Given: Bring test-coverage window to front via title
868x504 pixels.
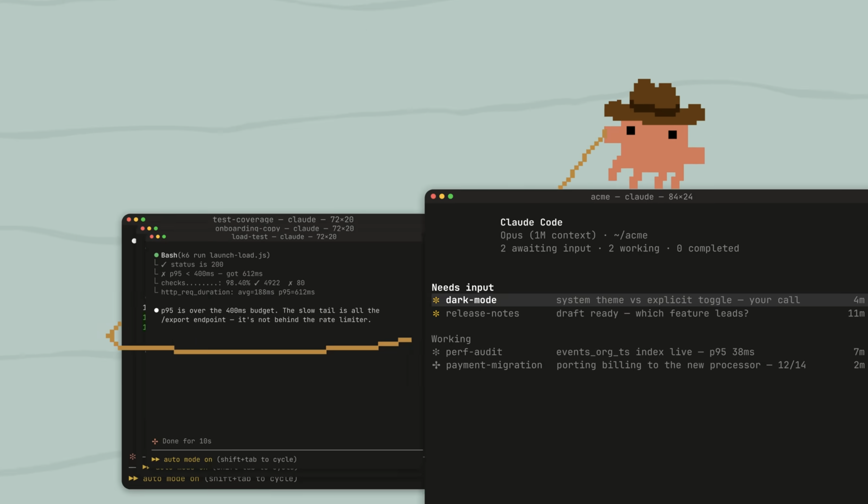Looking at the screenshot, I should click(283, 220).
